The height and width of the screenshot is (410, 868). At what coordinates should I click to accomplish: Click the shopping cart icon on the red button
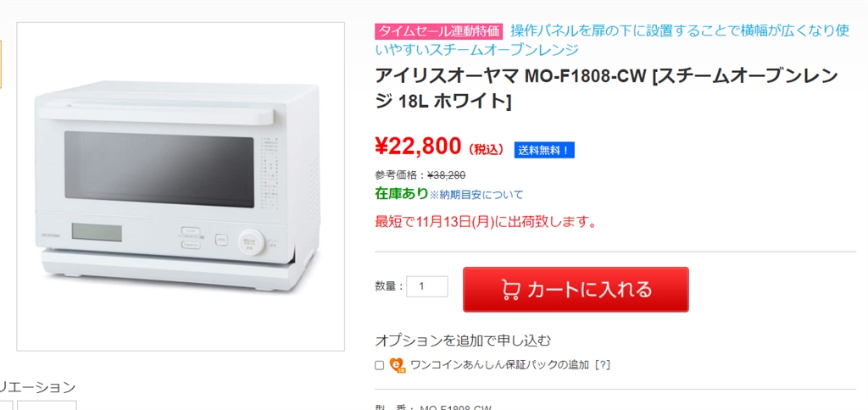(510, 290)
